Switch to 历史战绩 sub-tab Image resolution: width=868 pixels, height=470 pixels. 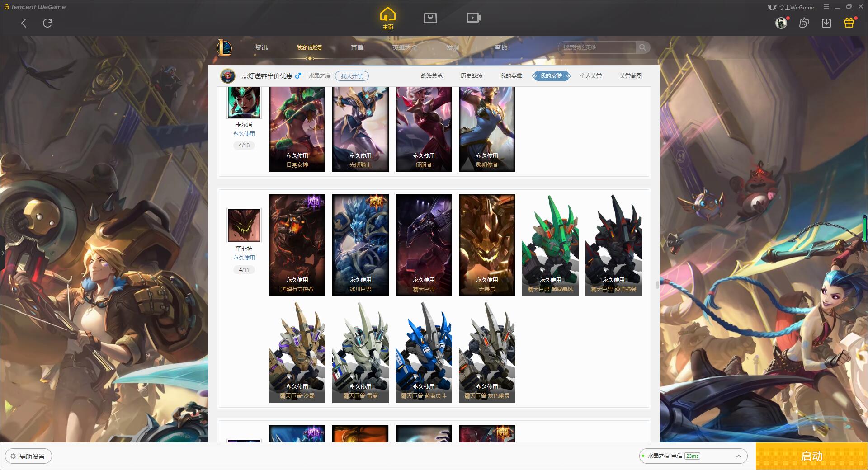click(x=472, y=76)
